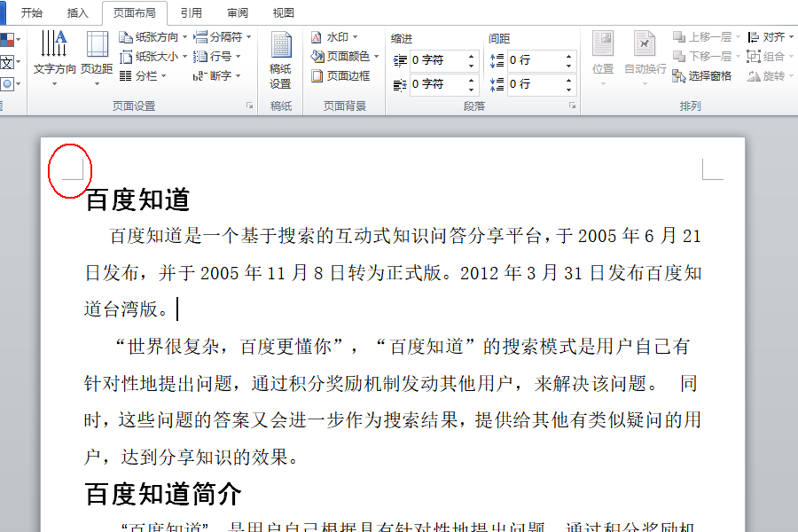
Task: Click the 页面边框 page borders icon
Action: coord(317,76)
